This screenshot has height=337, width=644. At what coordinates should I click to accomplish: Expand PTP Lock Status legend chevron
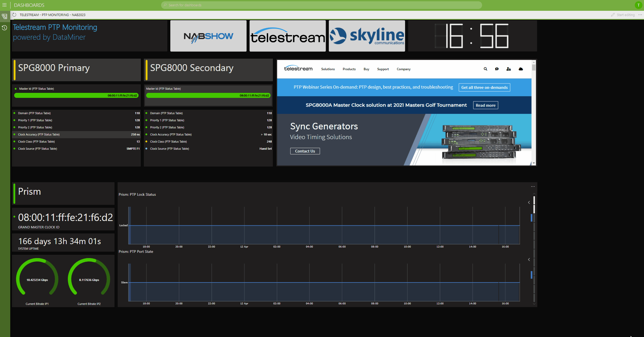tap(529, 202)
